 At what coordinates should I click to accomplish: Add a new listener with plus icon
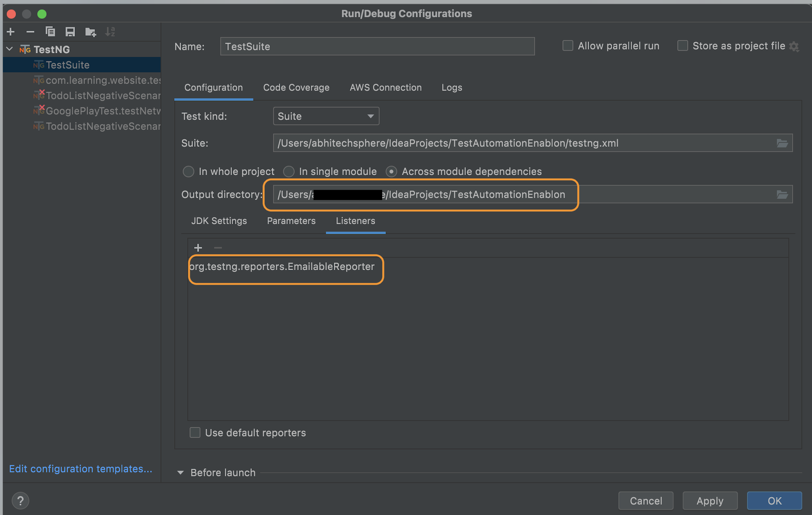click(x=198, y=248)
